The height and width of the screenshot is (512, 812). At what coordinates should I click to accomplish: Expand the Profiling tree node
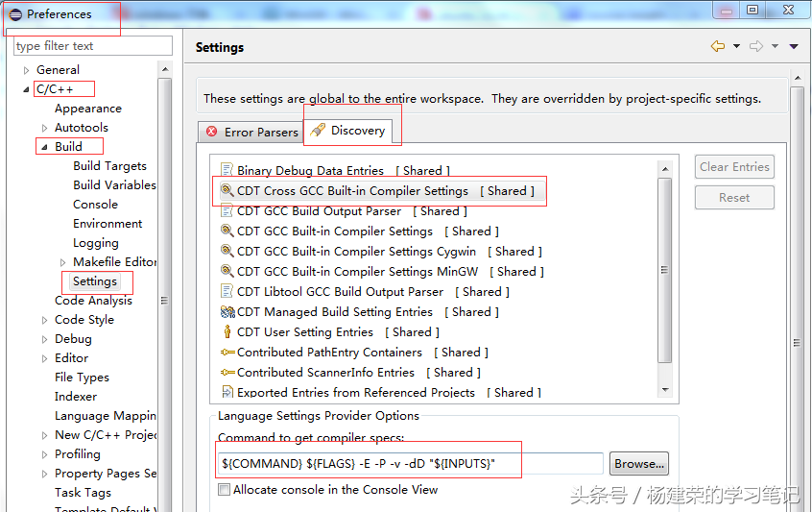[44, 454]
